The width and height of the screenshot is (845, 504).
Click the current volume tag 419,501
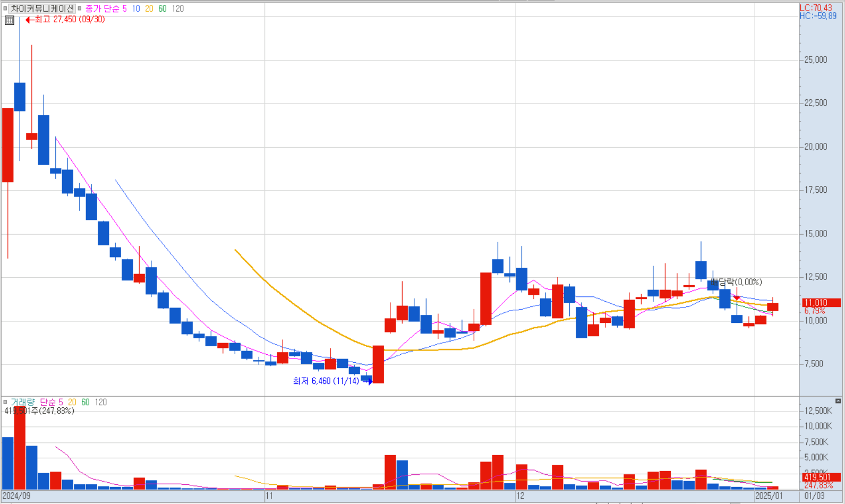821,477
